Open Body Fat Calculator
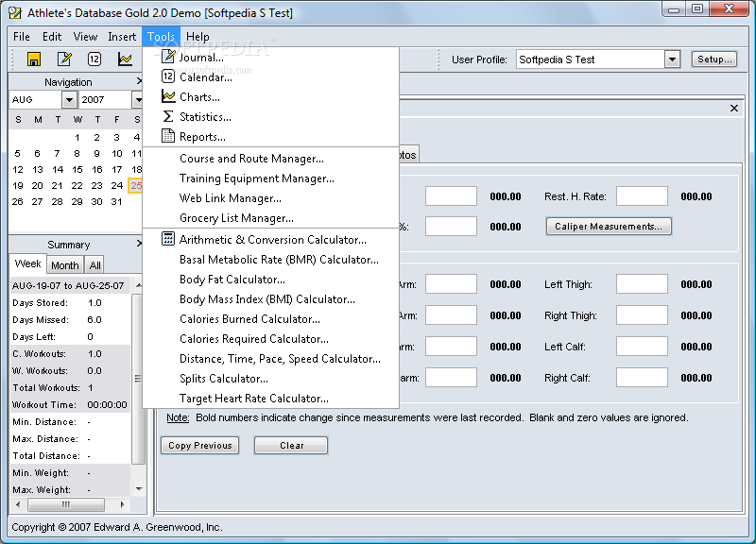756x544 pixels. pos(271,279)
